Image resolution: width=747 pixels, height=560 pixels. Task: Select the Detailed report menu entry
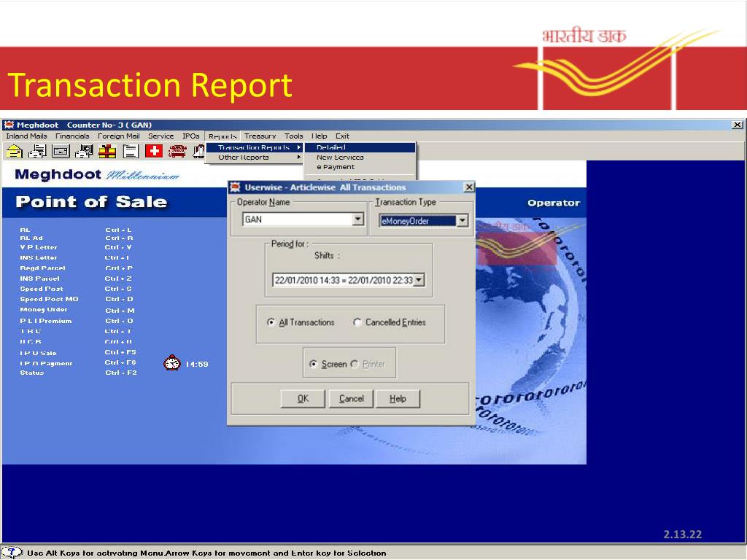[360, 147]
